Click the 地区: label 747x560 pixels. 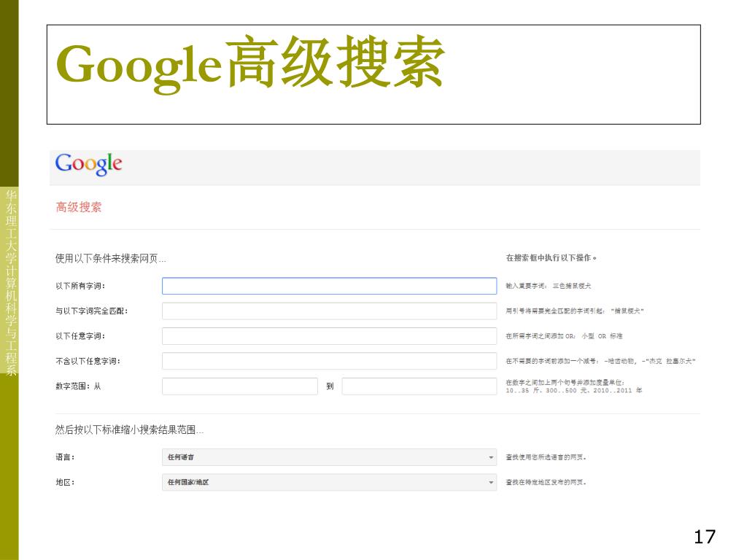[x=65, y=483]
